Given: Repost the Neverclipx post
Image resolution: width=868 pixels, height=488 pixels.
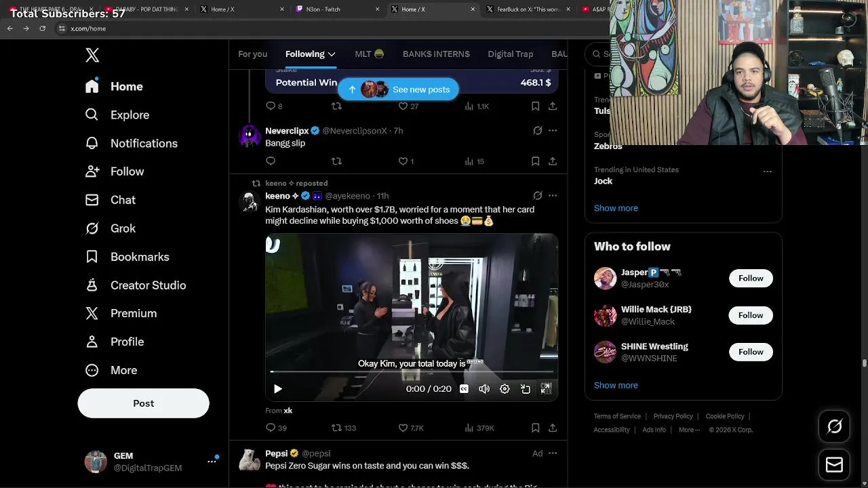Looking at the screenshot, I should click(336, 161).
